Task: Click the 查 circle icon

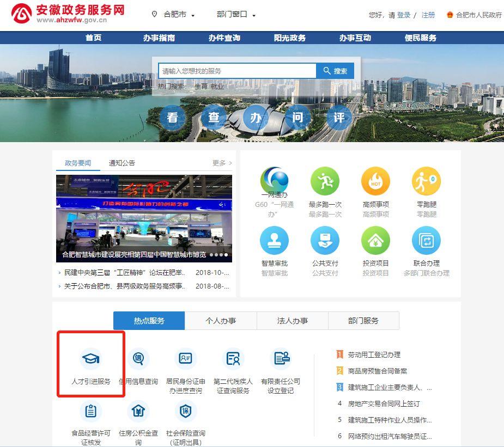Action: [214, 118]
